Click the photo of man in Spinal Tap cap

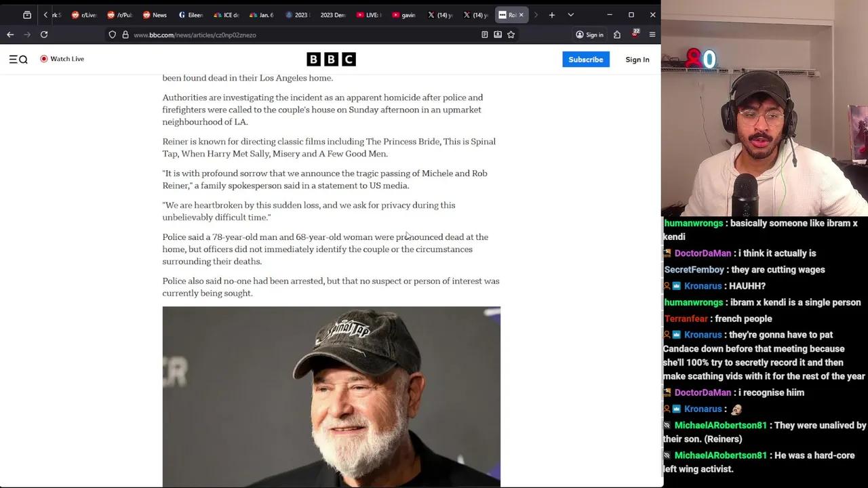click(331, 396)
